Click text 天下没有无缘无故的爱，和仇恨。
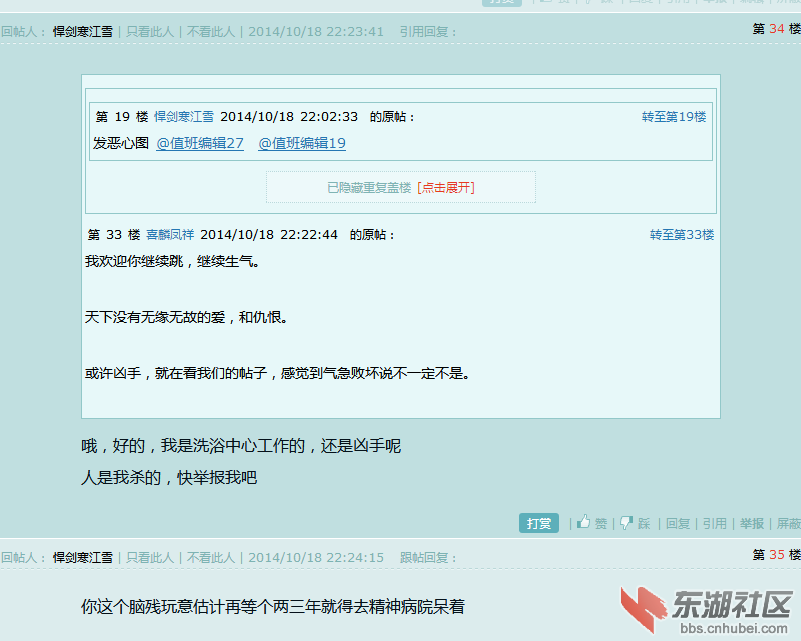 (x=186, y=318)
